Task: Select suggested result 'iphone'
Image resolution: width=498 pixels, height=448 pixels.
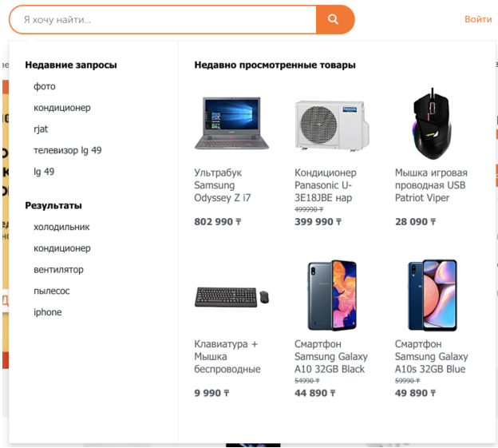Action: 47,312
